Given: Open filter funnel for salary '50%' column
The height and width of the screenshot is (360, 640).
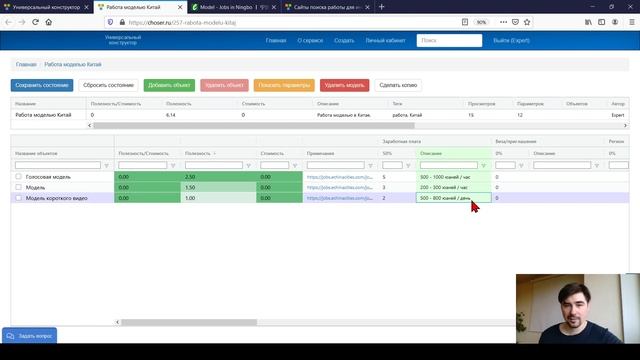Looking at the screenshot, I should click(x=408, y=165).
